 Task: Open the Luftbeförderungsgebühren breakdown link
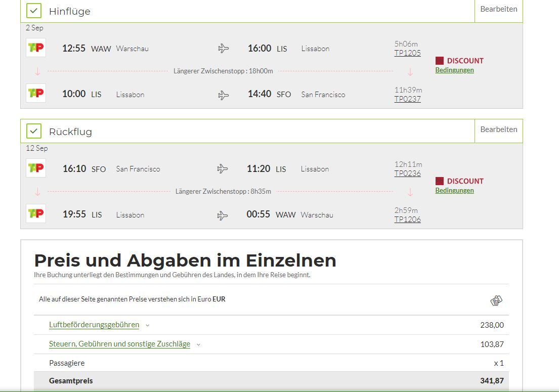tap(94, 325)
